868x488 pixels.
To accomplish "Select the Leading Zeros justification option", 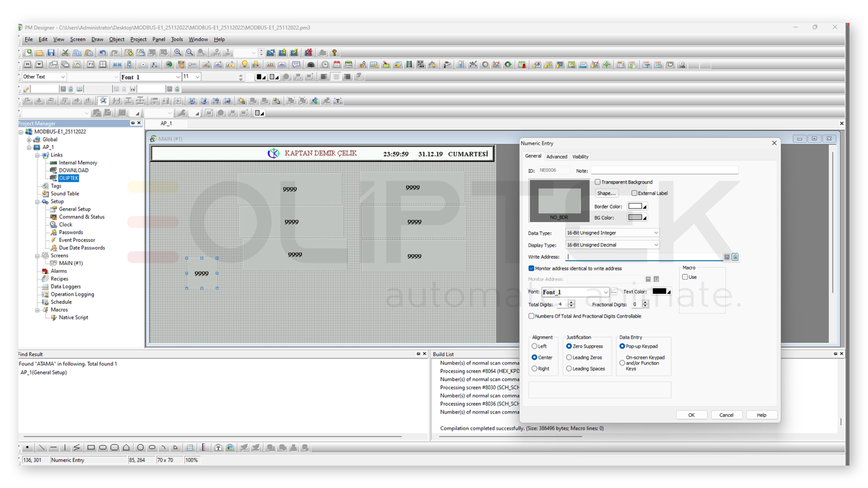I will 569,357.
